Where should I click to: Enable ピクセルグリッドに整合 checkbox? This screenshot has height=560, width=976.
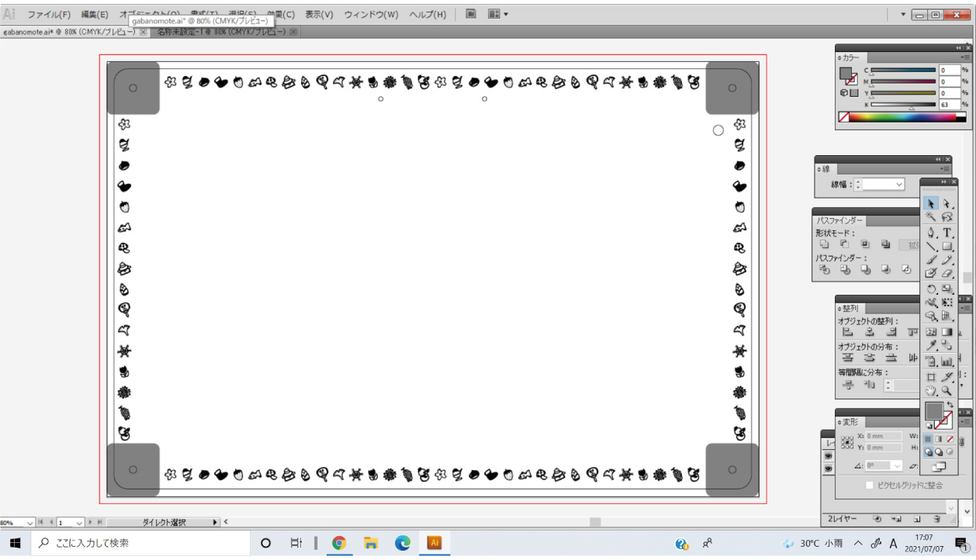(870, 486)
